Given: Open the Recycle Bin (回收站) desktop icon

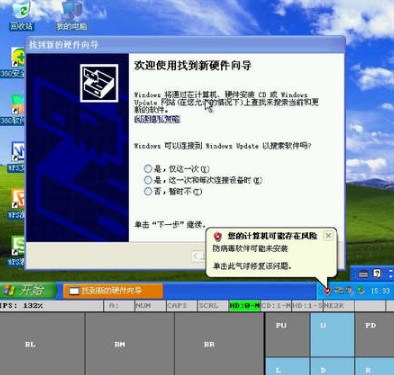Looking at the screenshot, I should (21, 15).
